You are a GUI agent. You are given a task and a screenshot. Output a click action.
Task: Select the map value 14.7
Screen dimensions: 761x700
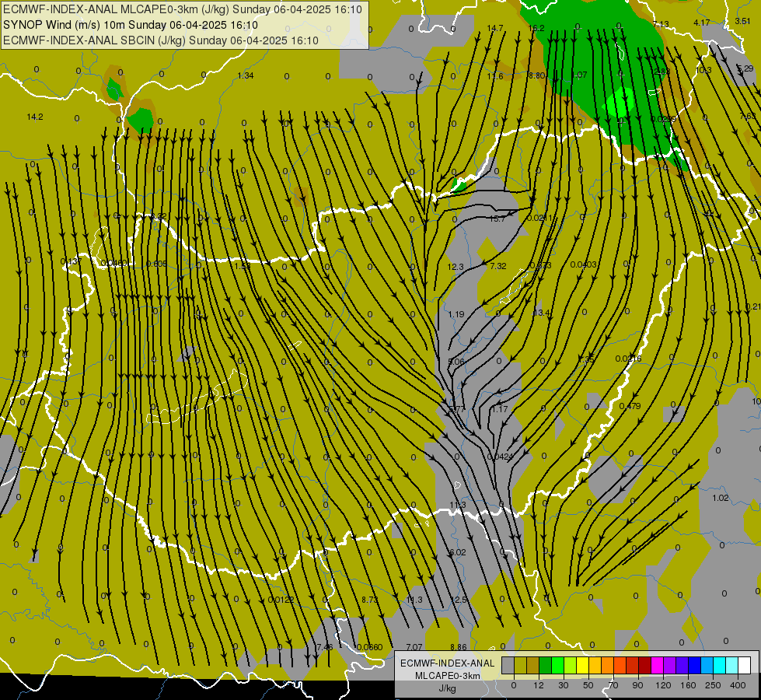click(x=494, y=28)
